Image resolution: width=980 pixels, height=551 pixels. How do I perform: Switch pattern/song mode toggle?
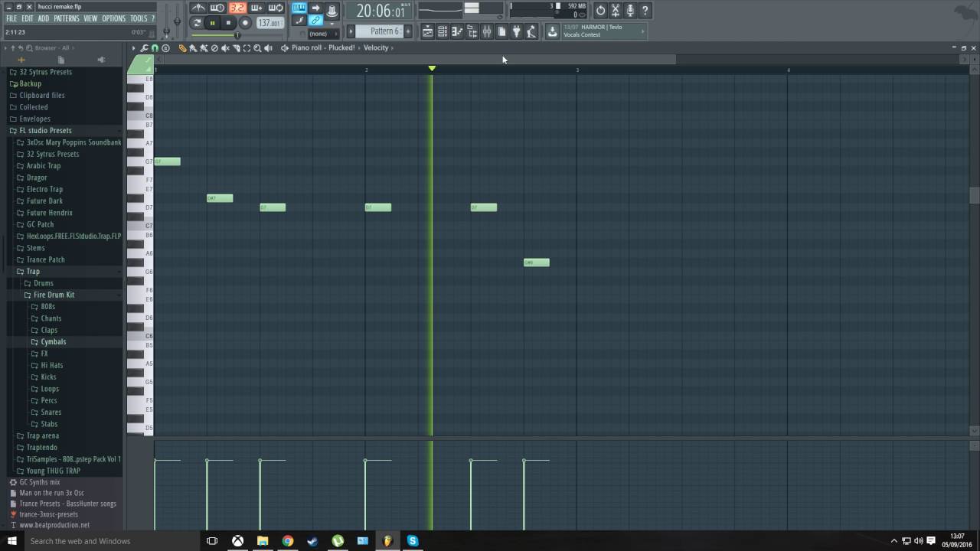[x=197, y=23]
